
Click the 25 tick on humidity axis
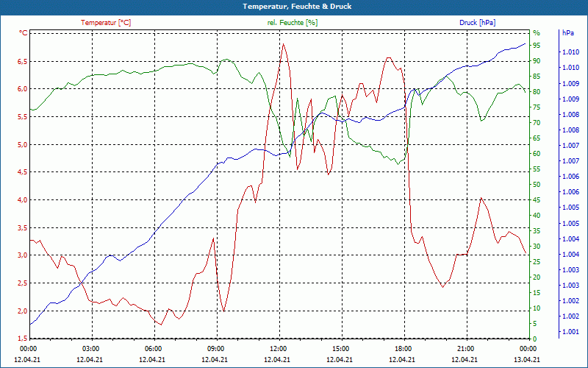(x=537, y=262)
